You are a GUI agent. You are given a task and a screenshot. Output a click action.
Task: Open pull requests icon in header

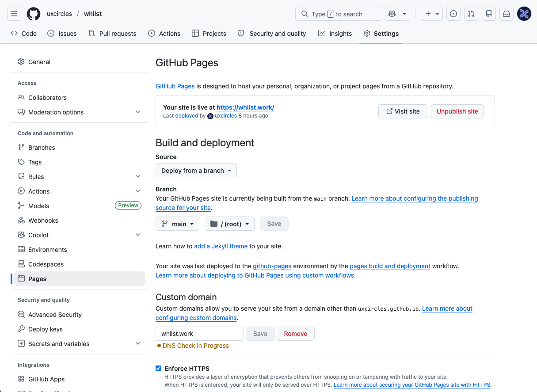[x=471, y=14]
